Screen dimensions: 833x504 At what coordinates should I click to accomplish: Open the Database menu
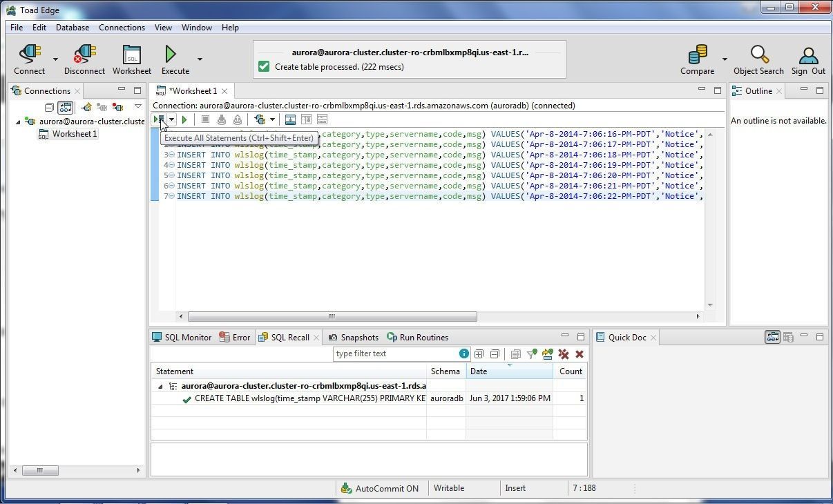click(x=73, y=28)
